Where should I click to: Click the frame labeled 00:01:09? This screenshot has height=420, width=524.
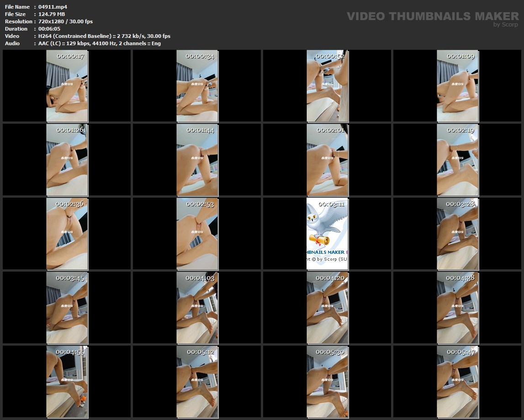tap(457, 86)
